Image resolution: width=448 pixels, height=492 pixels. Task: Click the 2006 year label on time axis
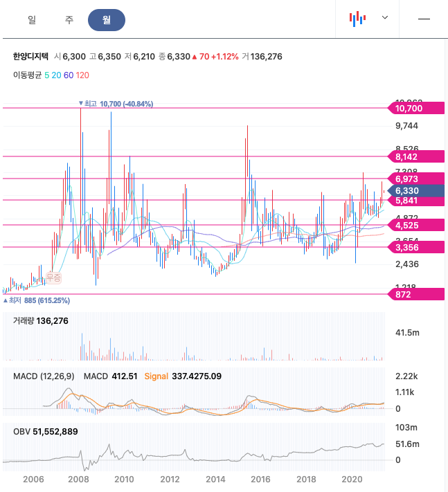click(33, 480)
